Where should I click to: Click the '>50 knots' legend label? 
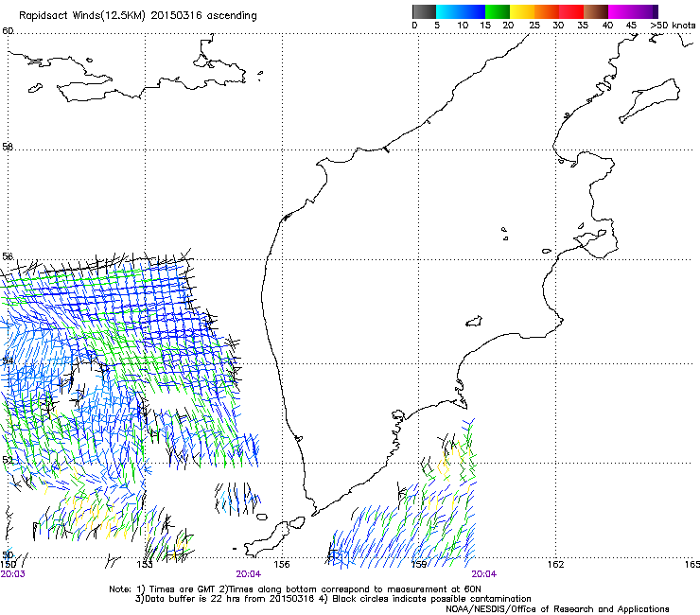[673, 26]
